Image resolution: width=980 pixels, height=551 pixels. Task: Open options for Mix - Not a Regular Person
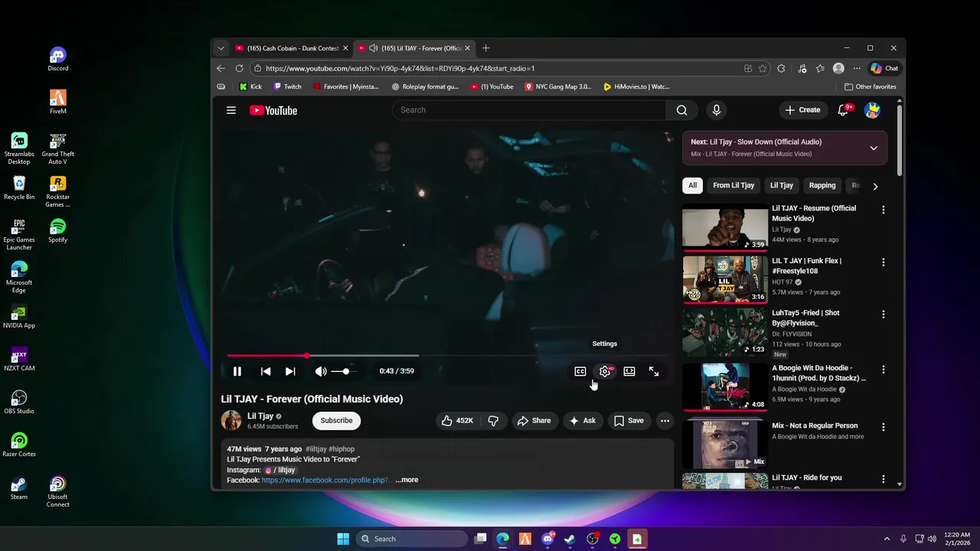coord(884,427)
